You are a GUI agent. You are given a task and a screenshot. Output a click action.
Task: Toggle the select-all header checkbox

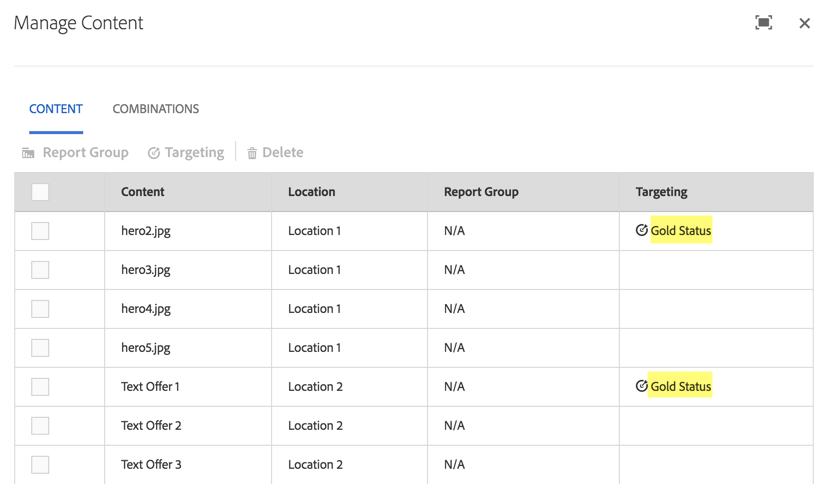click(40, 192)
